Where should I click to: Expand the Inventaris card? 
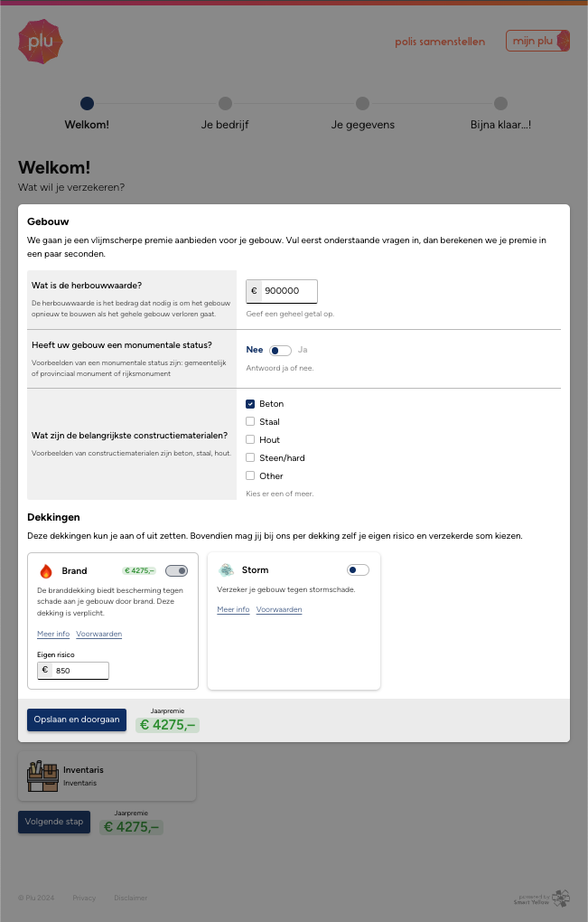pyautogui.click(x=107, y=776)
